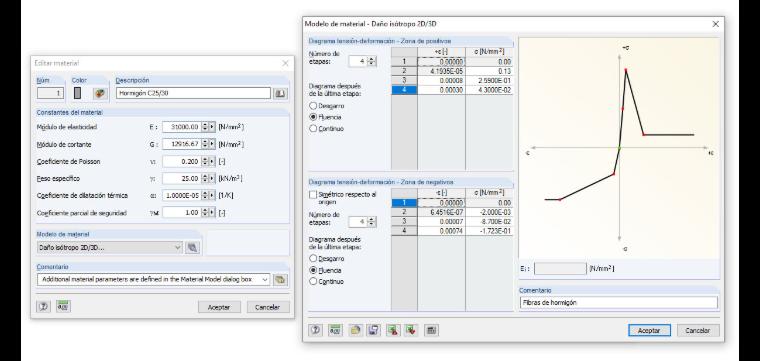Image resolution: width=760 pixels, height=361 pixels.
Task: Click cell 4.3000E-02 in positive table
Action: [489, 90]
